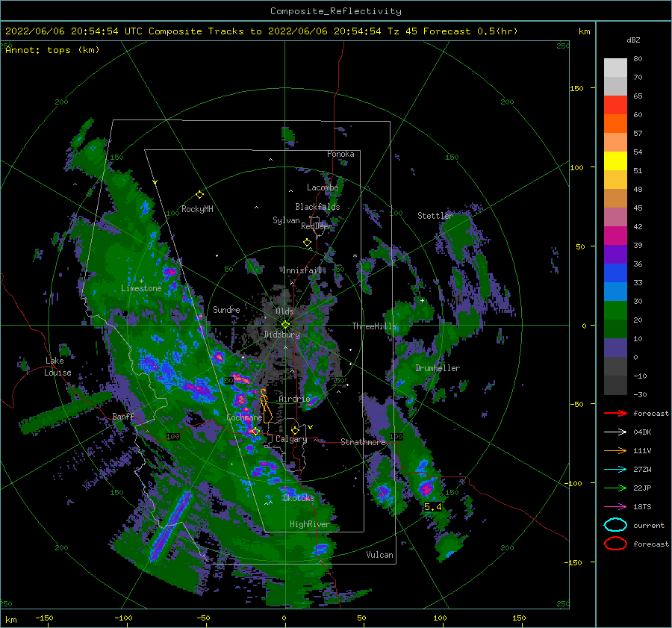The height and width of the screenshot is (628, 672).
Task: Click the orange 111V arrow icon
Action: pos(615,450)
